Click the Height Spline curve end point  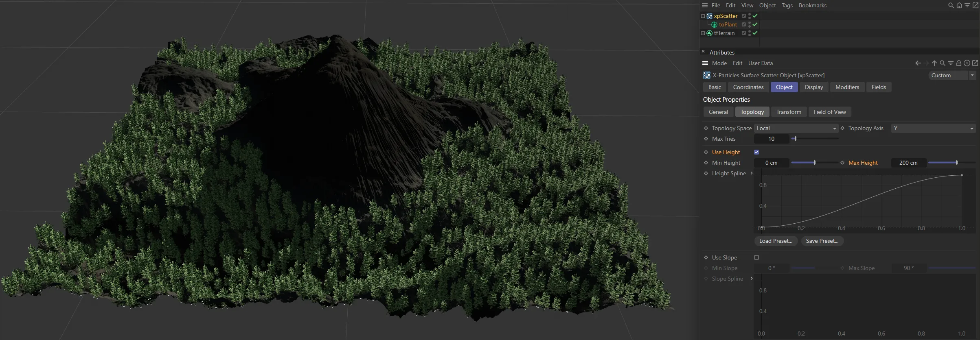(962, 175)
